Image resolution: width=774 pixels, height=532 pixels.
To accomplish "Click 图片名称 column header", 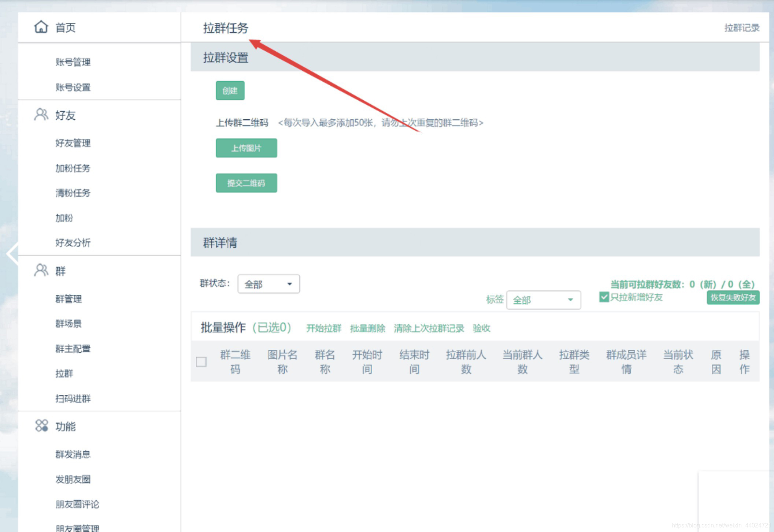I will (x=282, y=362).
